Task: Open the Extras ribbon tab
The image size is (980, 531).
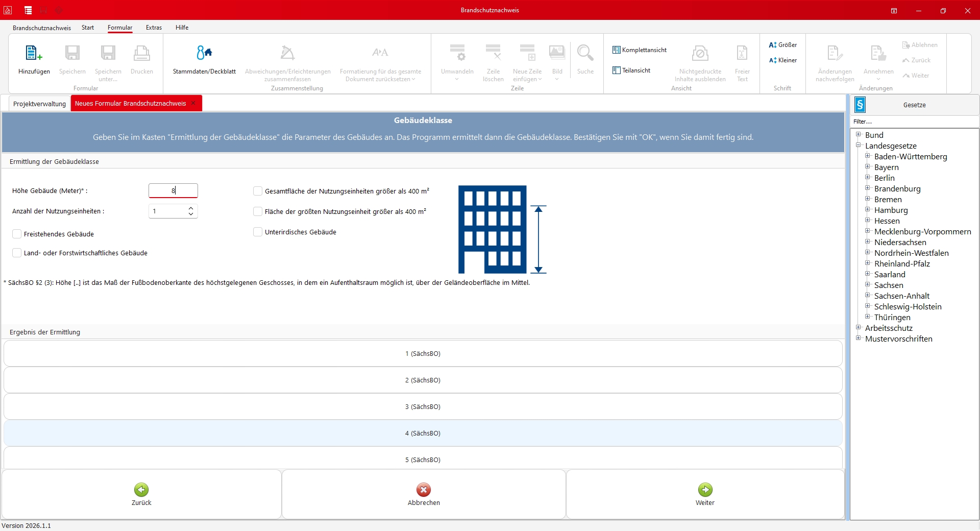Action: pyautogui.click(x=154, y=28)
